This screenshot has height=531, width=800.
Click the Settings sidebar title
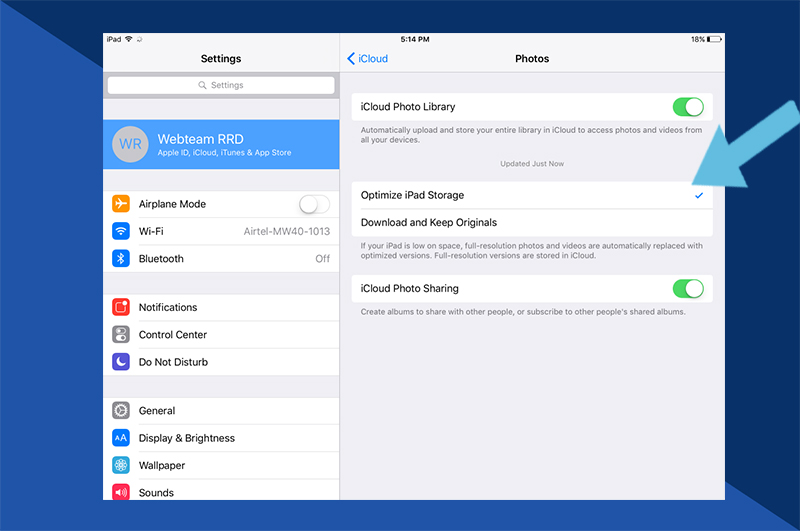221,59
